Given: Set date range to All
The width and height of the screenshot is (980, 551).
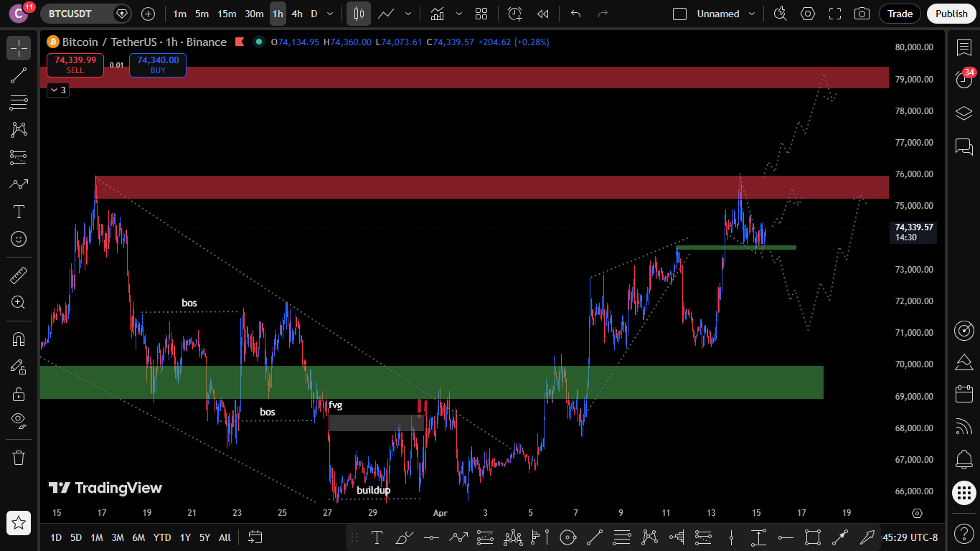Looking at the screenshot, I should tap(225, 537).
